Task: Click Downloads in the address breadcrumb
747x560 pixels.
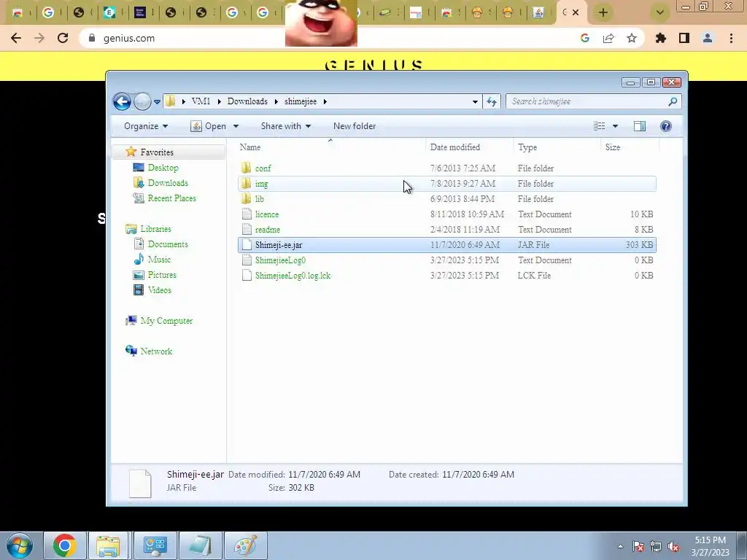Action: [247, 101]
